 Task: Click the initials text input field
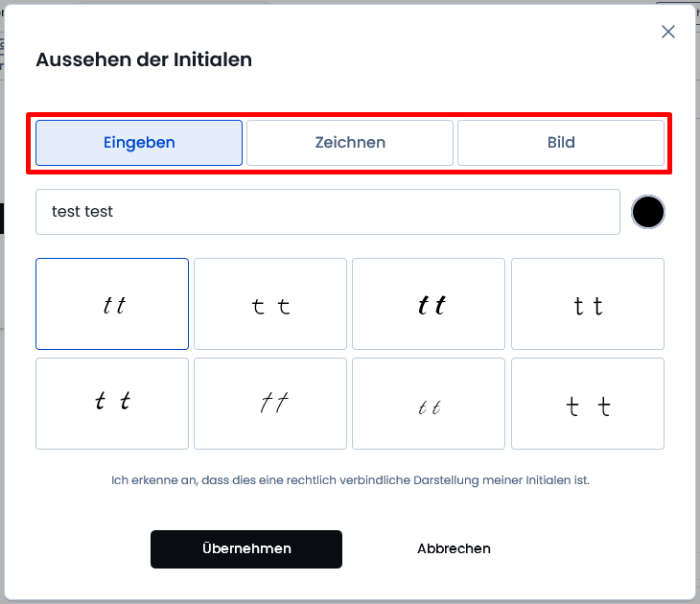coord(328,212)
